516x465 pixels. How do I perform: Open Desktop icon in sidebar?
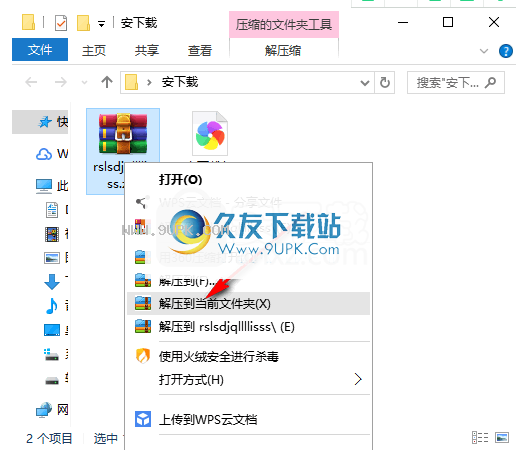tap(52, 330)
